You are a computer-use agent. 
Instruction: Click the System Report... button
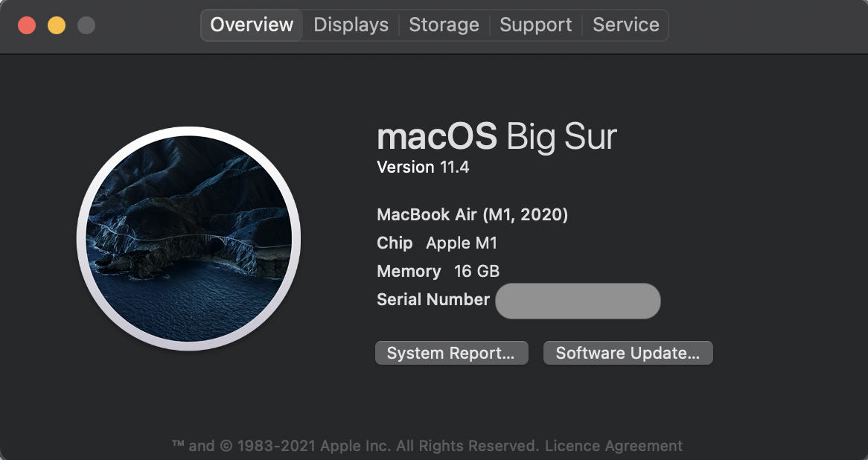pos(452,353)
